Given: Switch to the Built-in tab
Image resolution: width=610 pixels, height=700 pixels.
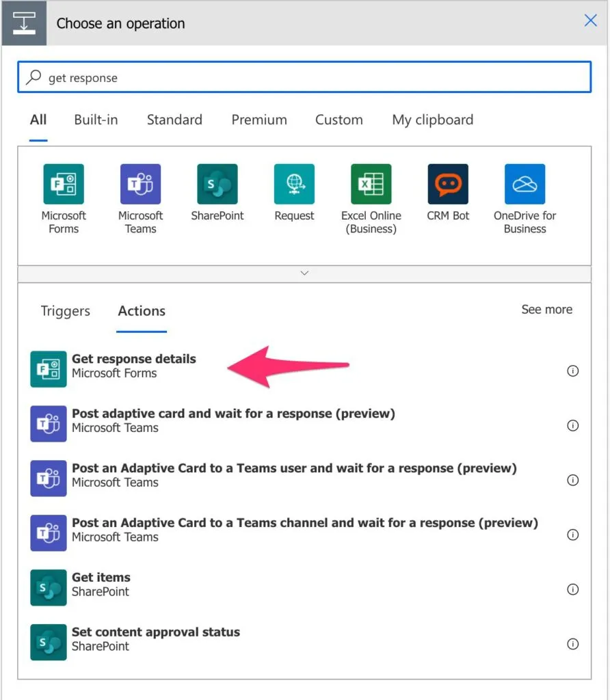Looking at the screenshot, I should tap(96, 120).
